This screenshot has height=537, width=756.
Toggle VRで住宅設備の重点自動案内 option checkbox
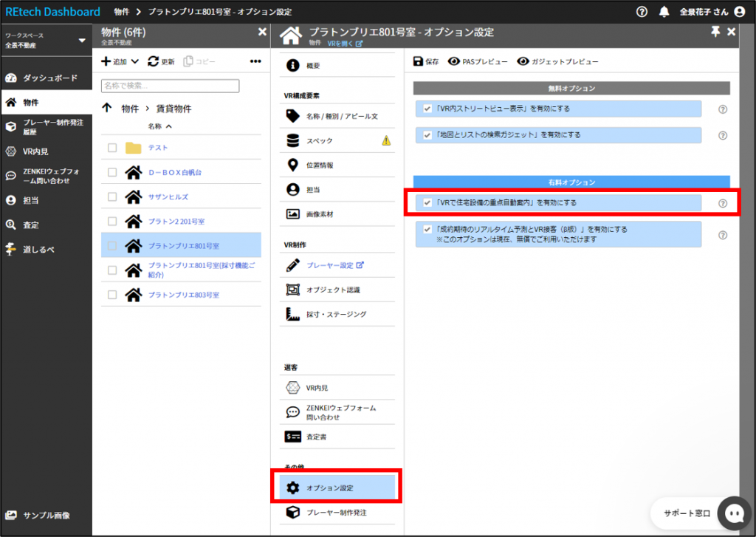pos(427,202)
